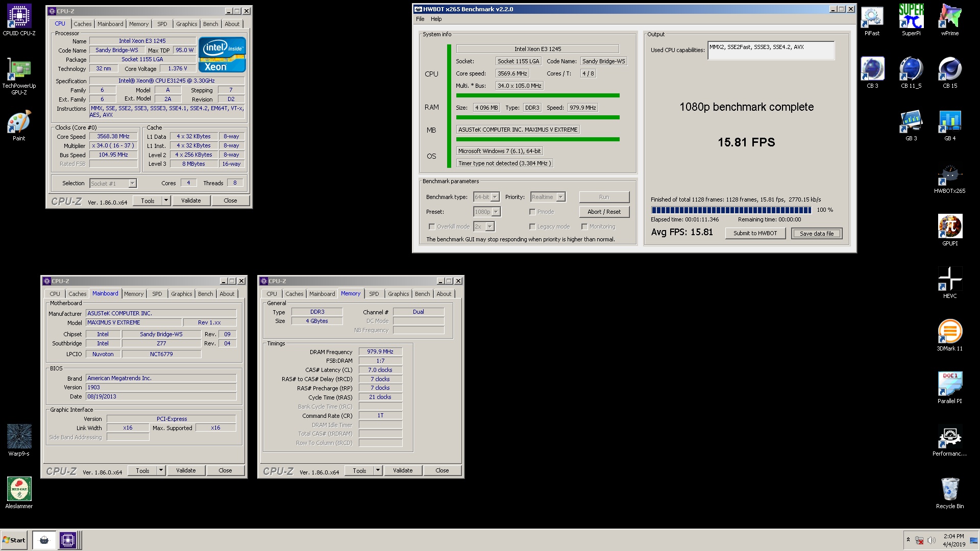980x551 pixels.
Task: Expand Tools arrow in Memory CPU-Z window
Action: click(378, 470)
